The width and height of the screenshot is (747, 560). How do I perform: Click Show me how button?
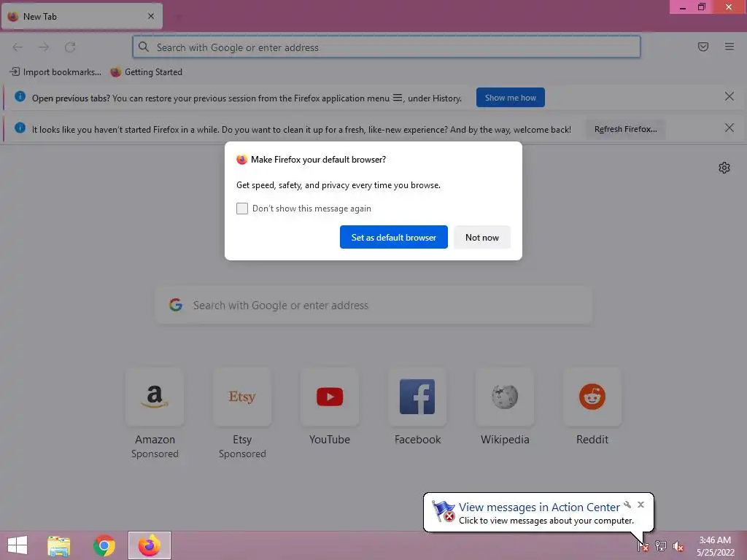click(x=510, y=98)
